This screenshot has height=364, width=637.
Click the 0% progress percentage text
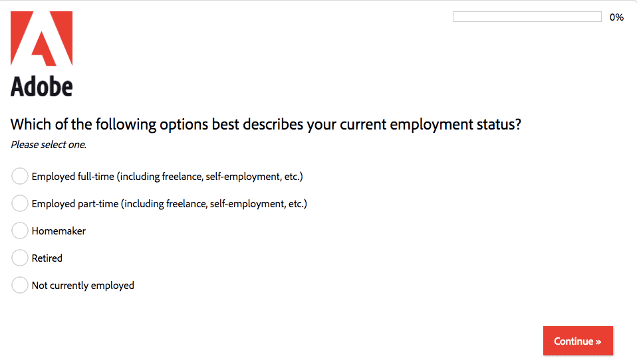pos(616,17)
